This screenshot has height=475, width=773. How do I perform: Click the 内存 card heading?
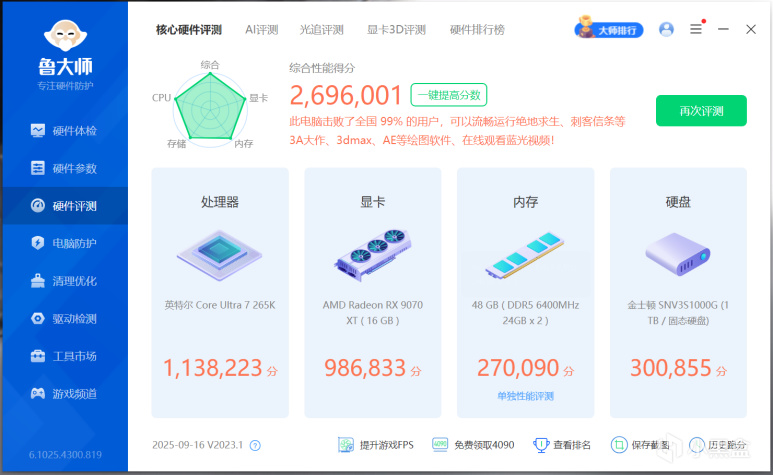pyautogui.click(x=526, y=202)
